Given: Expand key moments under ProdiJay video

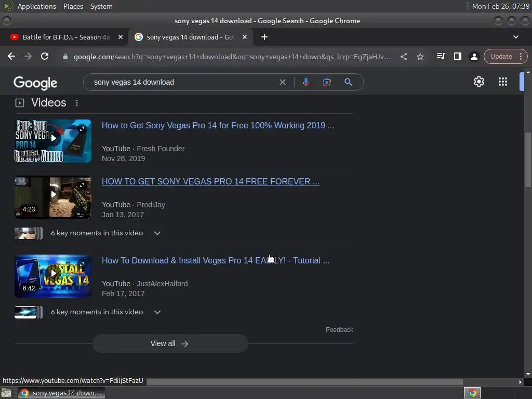Looking at the screenshot, I should [x=157, y=233].
